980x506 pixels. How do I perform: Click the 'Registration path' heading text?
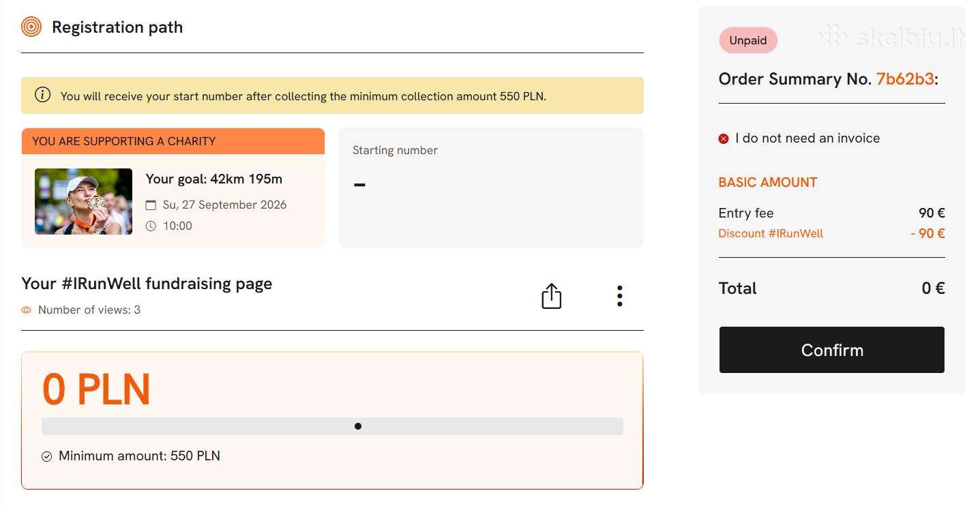click(117, 27)
